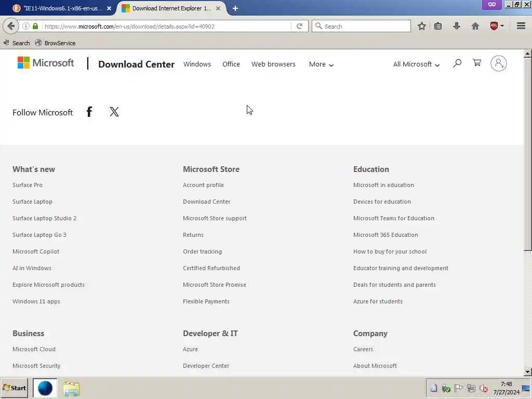The width and height of the screenshot is (532, 399).
Task: Open the Microsoft Cloud link
Action: click(x=34, y=349)
